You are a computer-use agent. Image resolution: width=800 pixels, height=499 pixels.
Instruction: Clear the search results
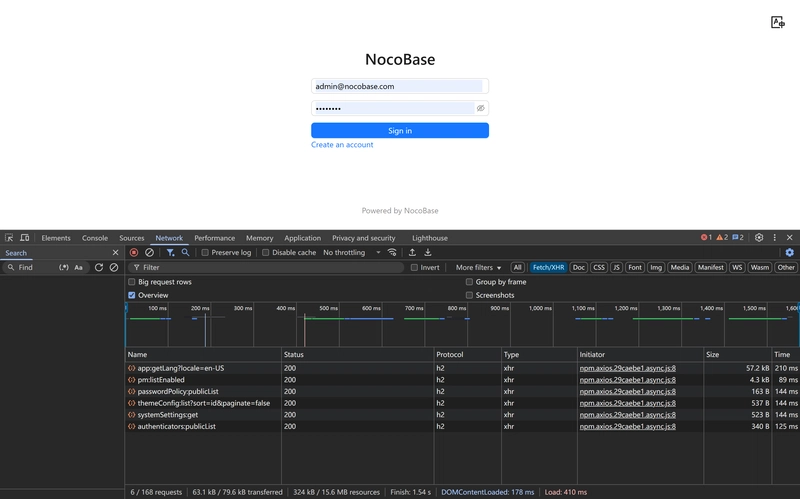pos(114,267)
